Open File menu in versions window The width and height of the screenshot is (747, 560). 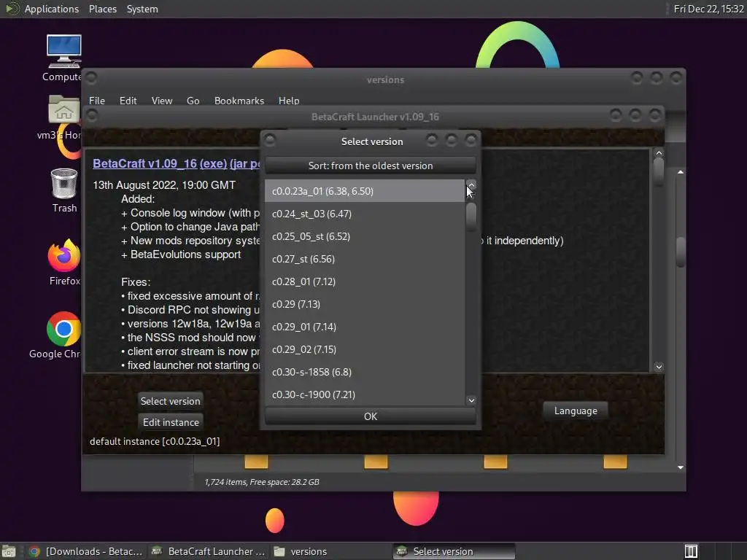97,101
